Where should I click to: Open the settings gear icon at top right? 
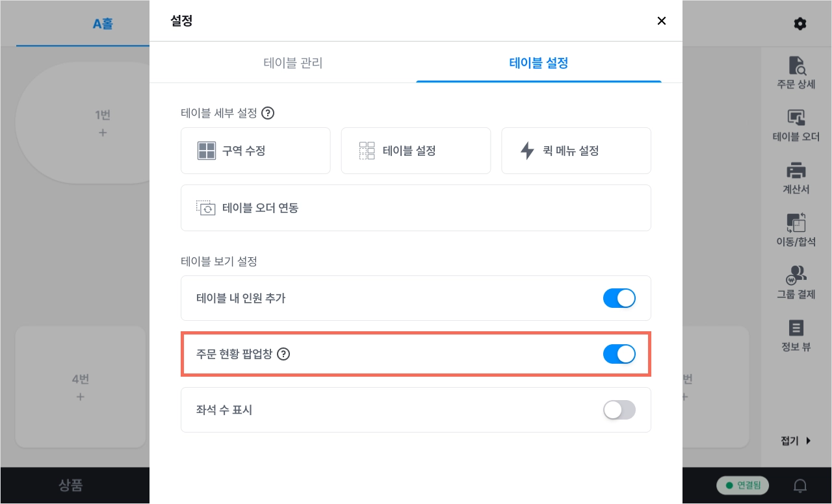pos(800,24)
